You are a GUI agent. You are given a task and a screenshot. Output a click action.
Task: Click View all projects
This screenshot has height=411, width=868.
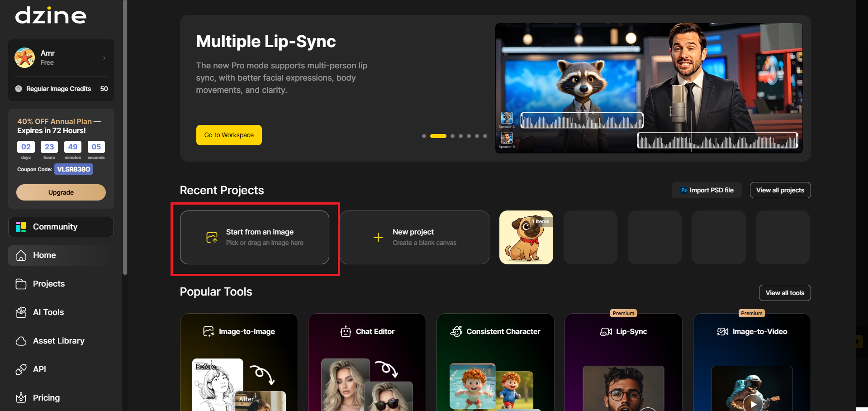pyautogui.click(x=780, y=190)
